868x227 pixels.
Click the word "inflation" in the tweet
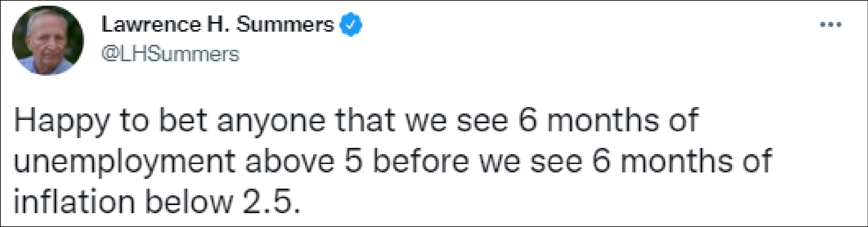click(74, 202)
